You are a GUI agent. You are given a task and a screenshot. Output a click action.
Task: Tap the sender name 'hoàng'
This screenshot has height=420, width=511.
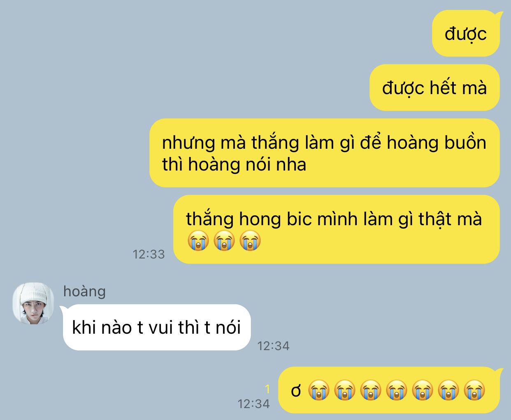click(84, 291)
